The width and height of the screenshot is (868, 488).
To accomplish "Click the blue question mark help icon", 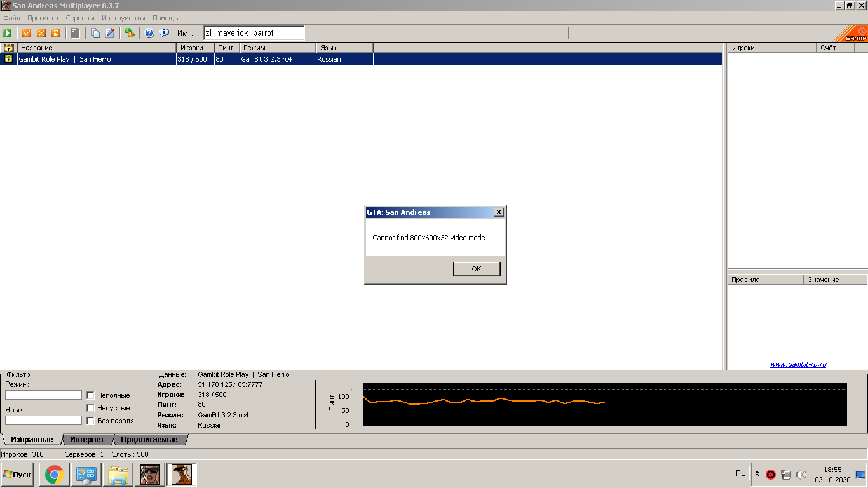I will (x=149, y=33).
